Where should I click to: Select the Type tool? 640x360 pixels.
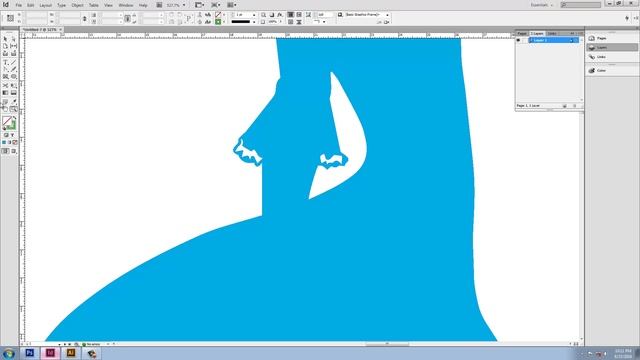pos(5,63)
